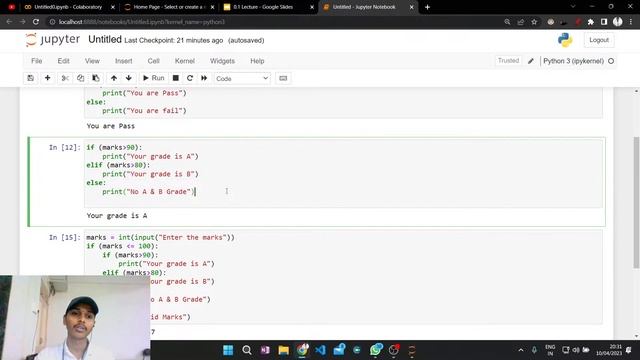Image resolution: width=640 pixels, height=360 pixels.
Task: Open Windows taskbar search
Action: pos(247,350)
